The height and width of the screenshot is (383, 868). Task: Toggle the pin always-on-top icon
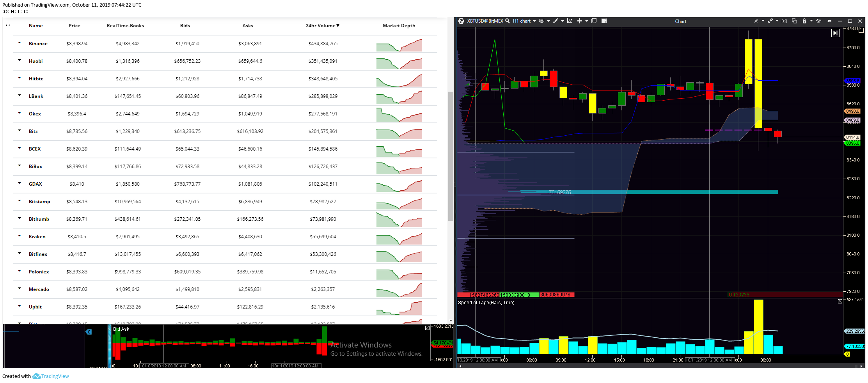click(x=829, y=21)
